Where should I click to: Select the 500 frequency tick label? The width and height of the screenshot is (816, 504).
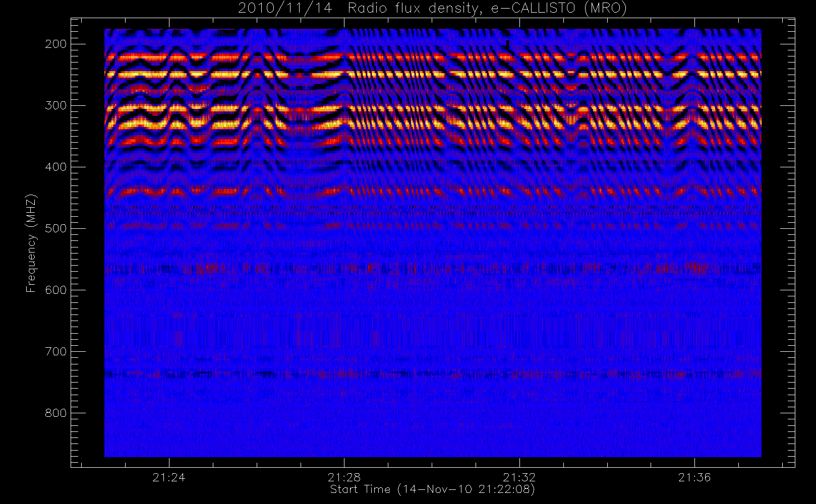click(x=55, y=228)
